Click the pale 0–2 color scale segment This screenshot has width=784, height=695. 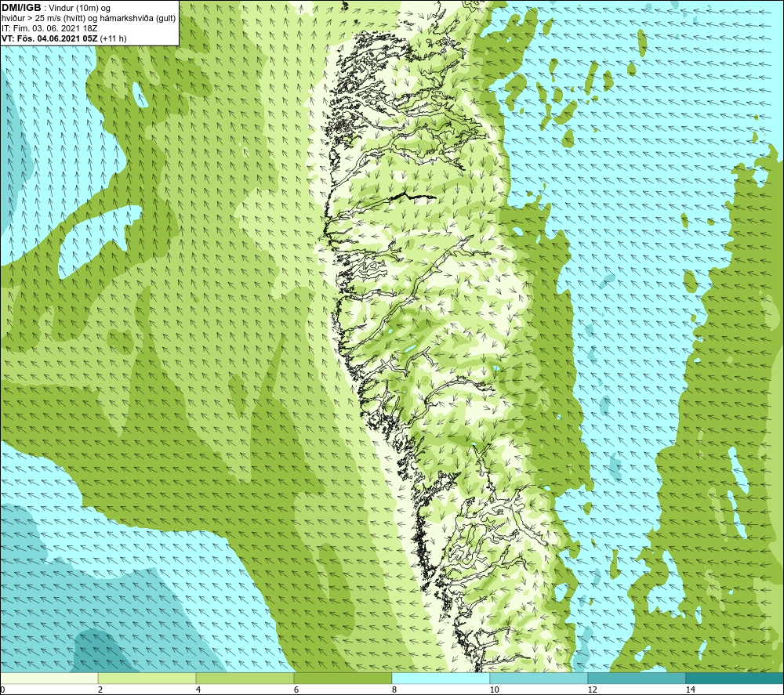coord(49,678)
